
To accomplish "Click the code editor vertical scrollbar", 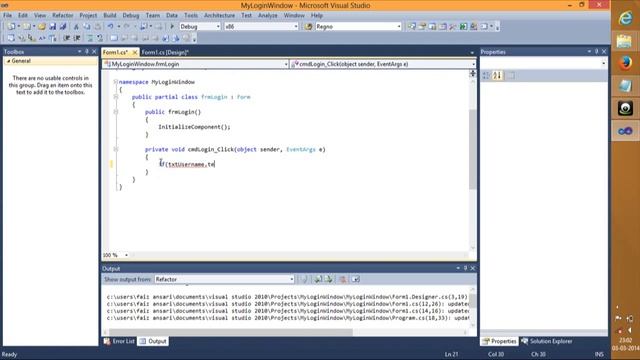I will 473,149.
